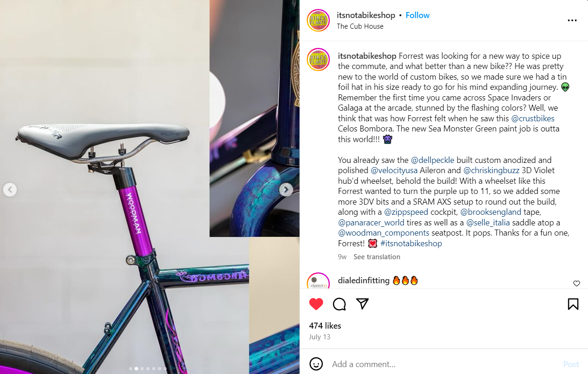Open the three-dot more options menu
This screenshot has height=374, width=588.
(572, 20)
